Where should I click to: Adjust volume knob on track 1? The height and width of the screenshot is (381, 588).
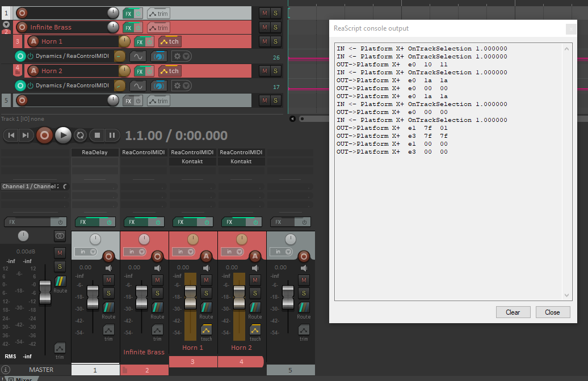click(x=113, y=13)
